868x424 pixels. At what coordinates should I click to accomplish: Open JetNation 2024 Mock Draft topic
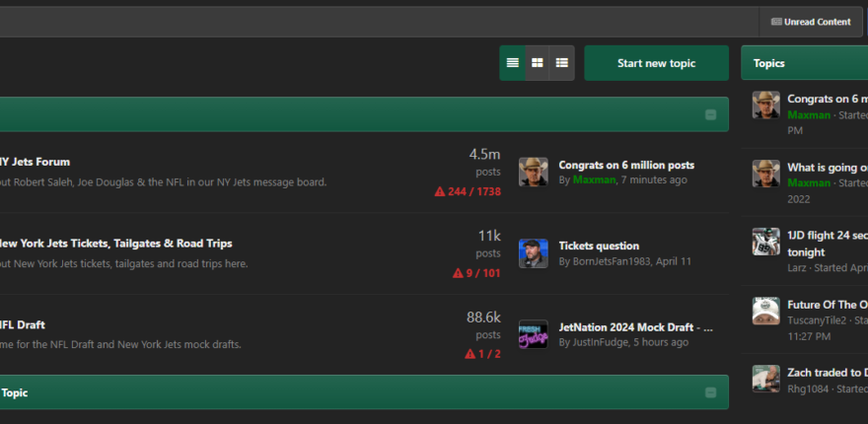click(x=635, y=327)
